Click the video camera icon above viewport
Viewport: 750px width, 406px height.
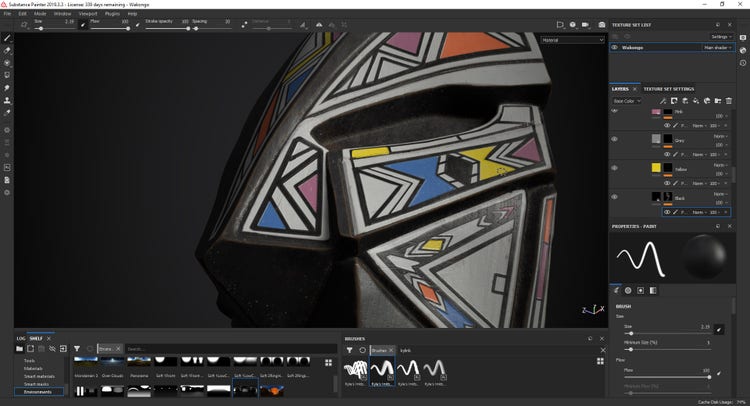click(x=585, y=24)
